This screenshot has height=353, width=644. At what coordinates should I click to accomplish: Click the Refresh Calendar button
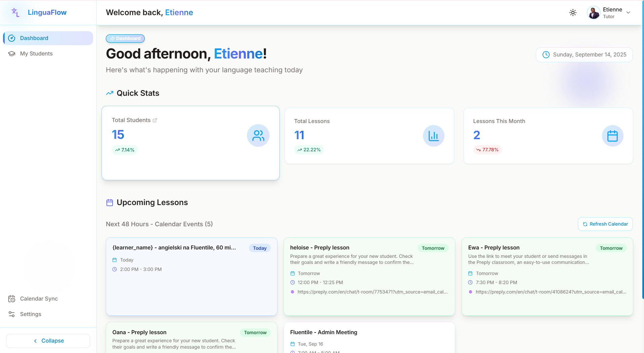[x=605, y=224]
